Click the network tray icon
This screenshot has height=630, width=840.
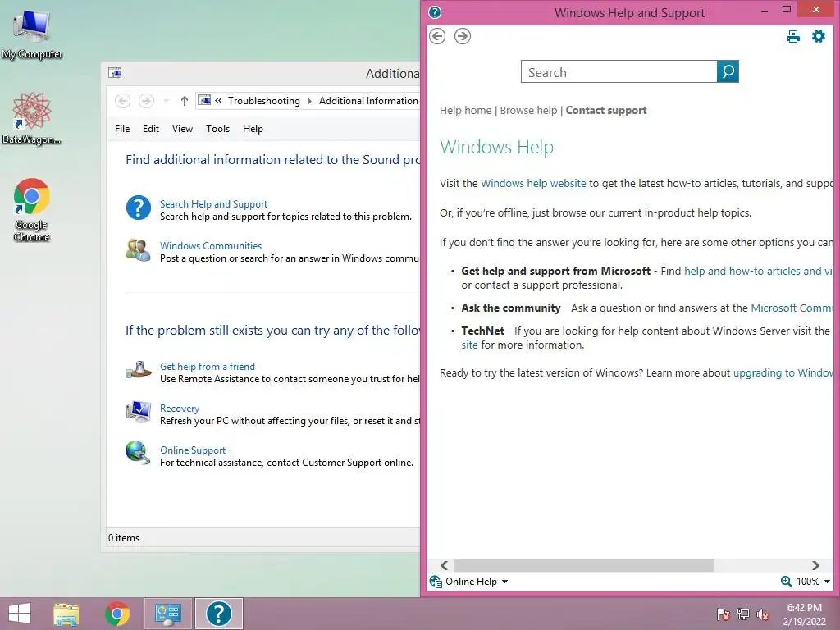pyautogui.click(x=742, y=614)
